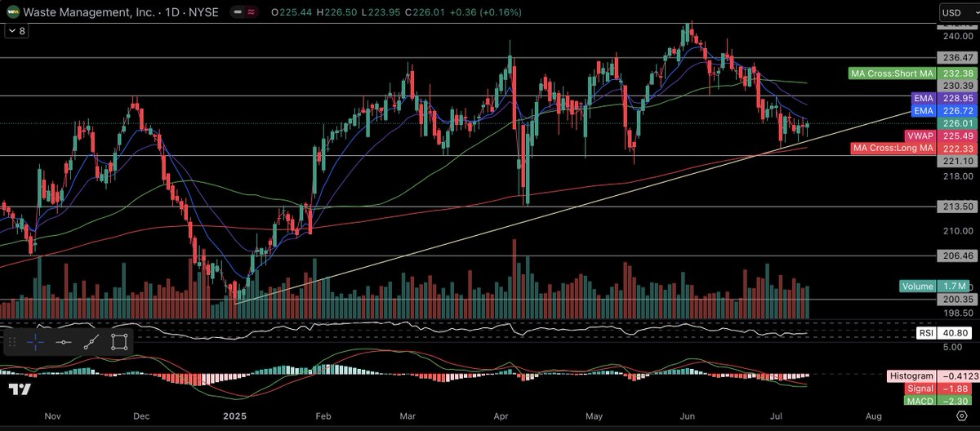Open the chart settings gear icon
This screenshot has width=980, height=431.
(x=961, y=415)
